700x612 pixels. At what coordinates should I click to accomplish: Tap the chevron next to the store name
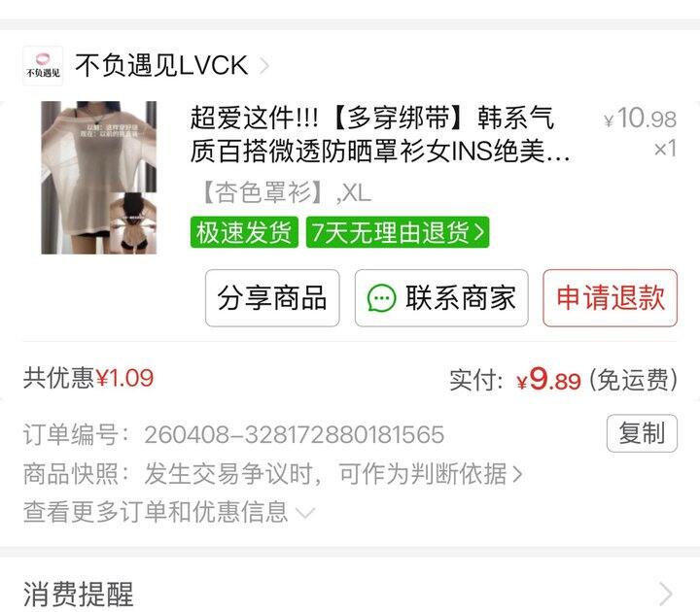[264, 66]
